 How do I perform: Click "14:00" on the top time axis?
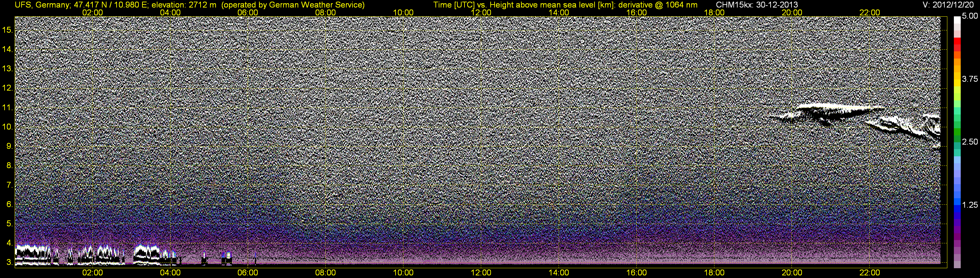pos(559,12)
